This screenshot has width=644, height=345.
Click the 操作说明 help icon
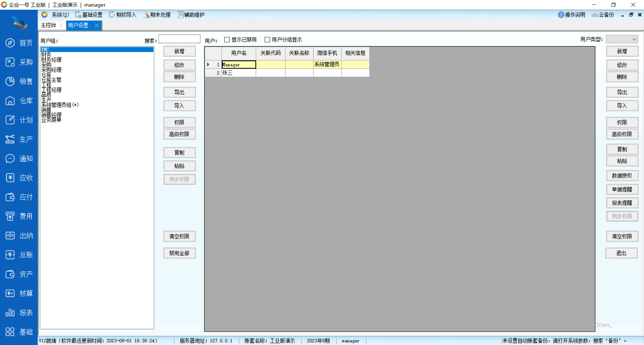561,15
